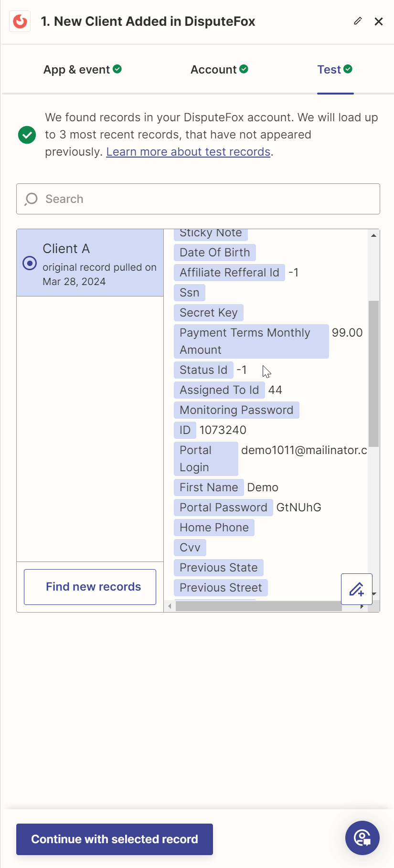
Task: Click the green success checkmark icon
Action: 27,135
